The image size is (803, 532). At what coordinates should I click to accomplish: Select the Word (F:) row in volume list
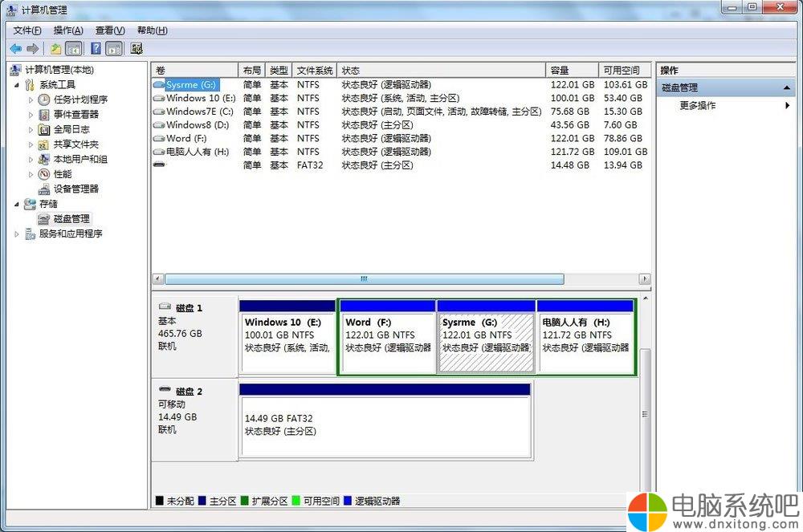401,138
